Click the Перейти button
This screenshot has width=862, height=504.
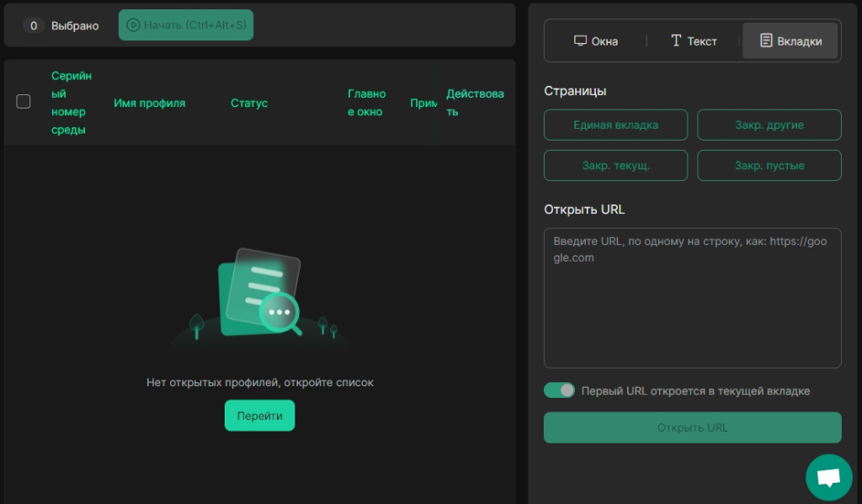tap(259, 416)
